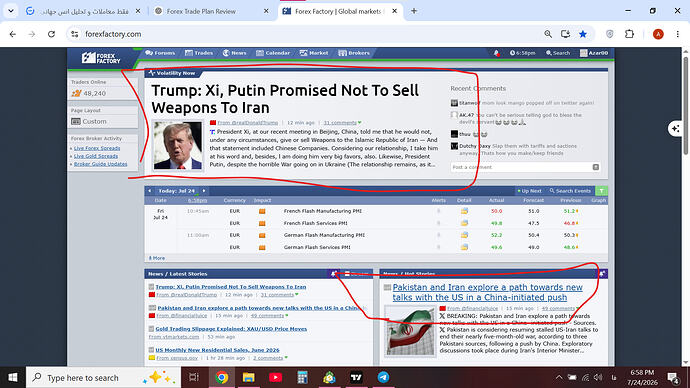Click the Forex Factory logo
Screen dimensions: 690x388
(x=101, y=58)
